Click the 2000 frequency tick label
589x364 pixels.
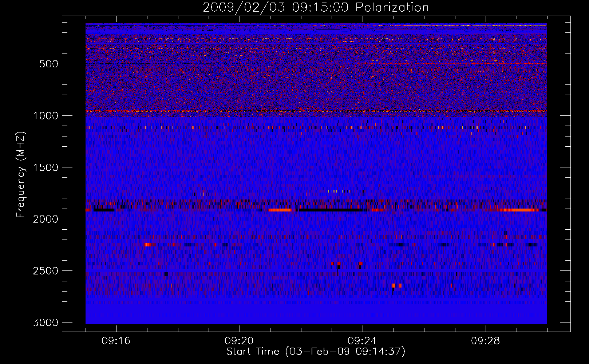46,219
